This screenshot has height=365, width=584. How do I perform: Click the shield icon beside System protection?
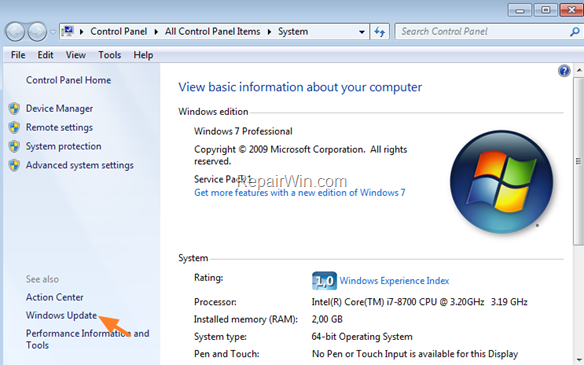(14, 146)
